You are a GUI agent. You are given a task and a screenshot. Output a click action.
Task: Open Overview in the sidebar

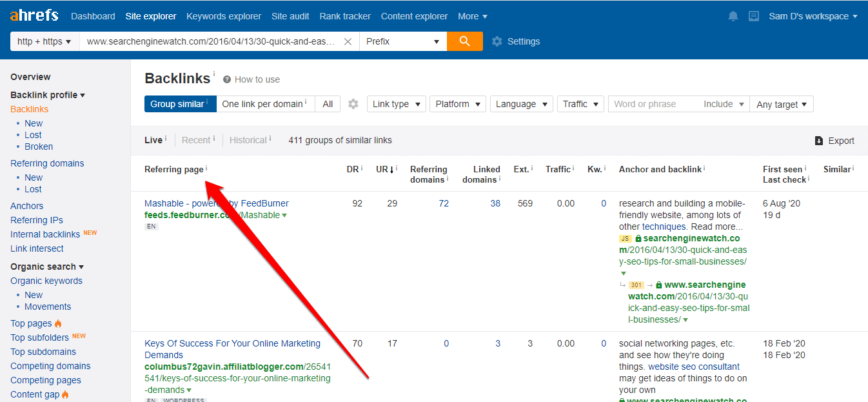click(x=30, y=77)
